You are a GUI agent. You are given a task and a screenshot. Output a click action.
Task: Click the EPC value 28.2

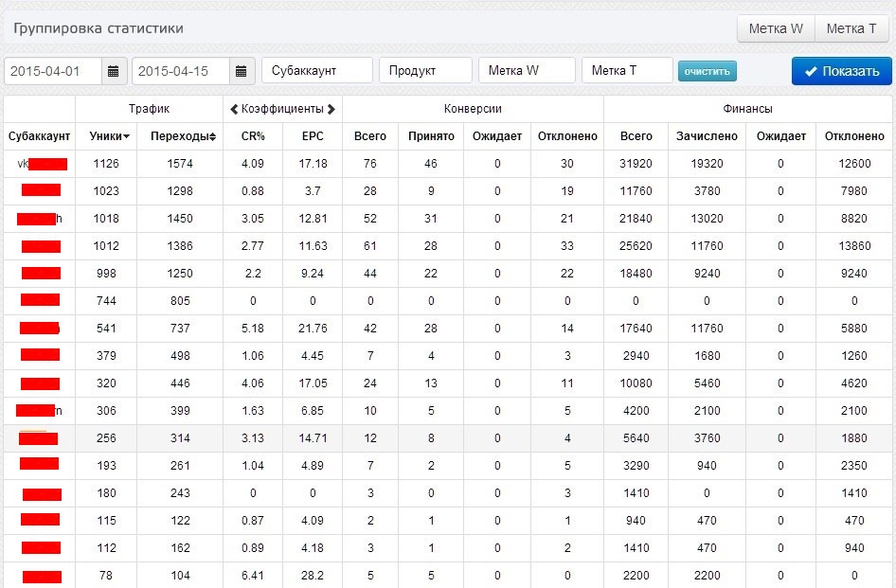tap(313, 576)
